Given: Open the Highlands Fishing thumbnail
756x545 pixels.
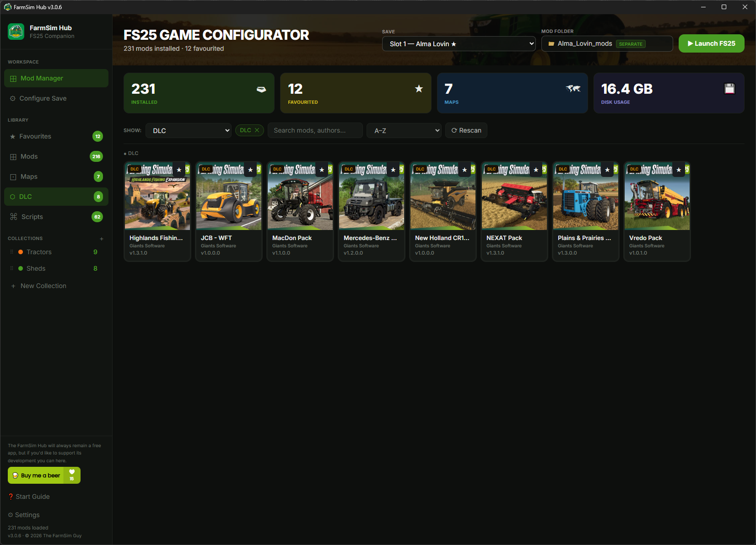Looking at the screenshot, I should point(157,196).
